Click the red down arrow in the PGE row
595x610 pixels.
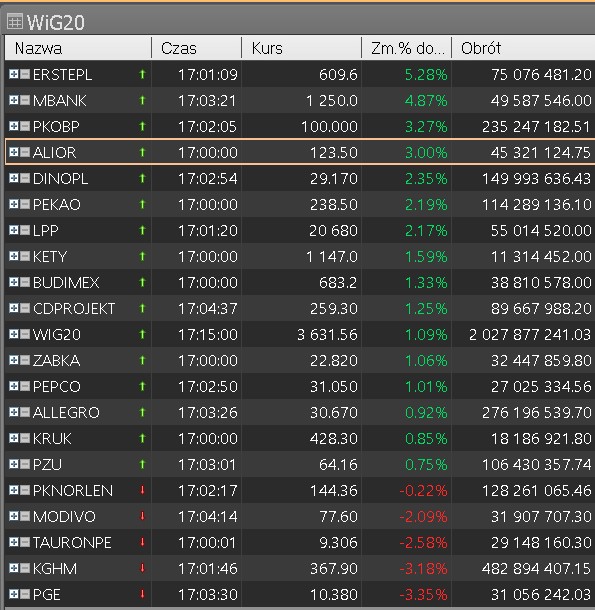(142, 594)
